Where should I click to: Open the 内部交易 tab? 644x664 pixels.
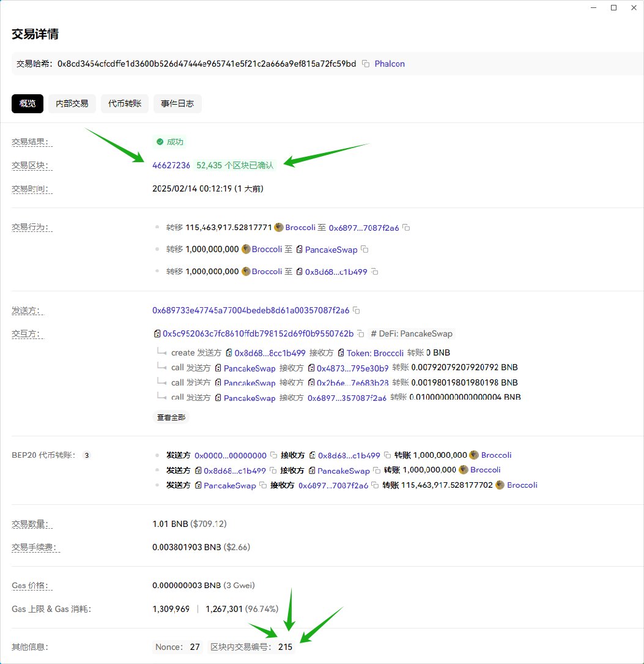tap(72, 103)
